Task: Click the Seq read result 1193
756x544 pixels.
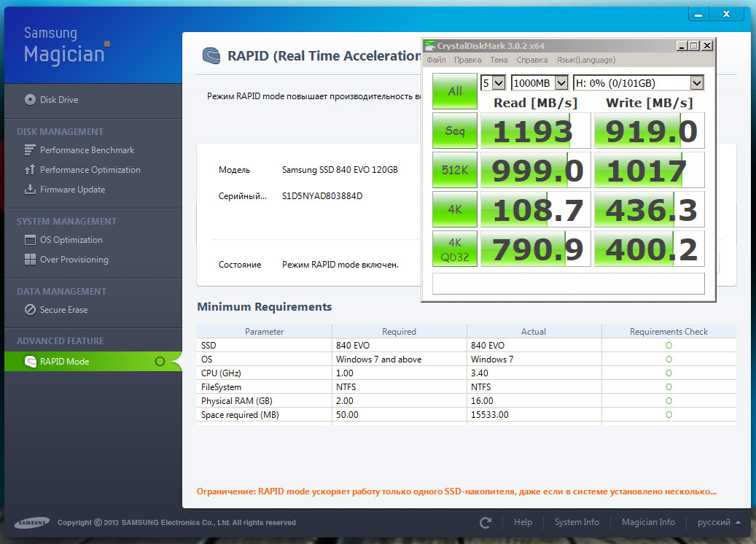Action: point(534,131)
